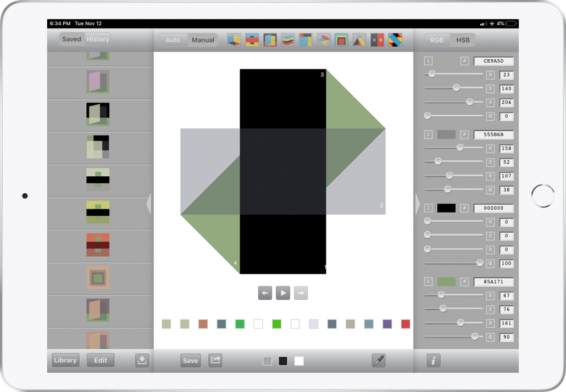Open the History tab
The width and height of the screenshot is (566, 392).
pyautogui.click(x=98, y=39)
